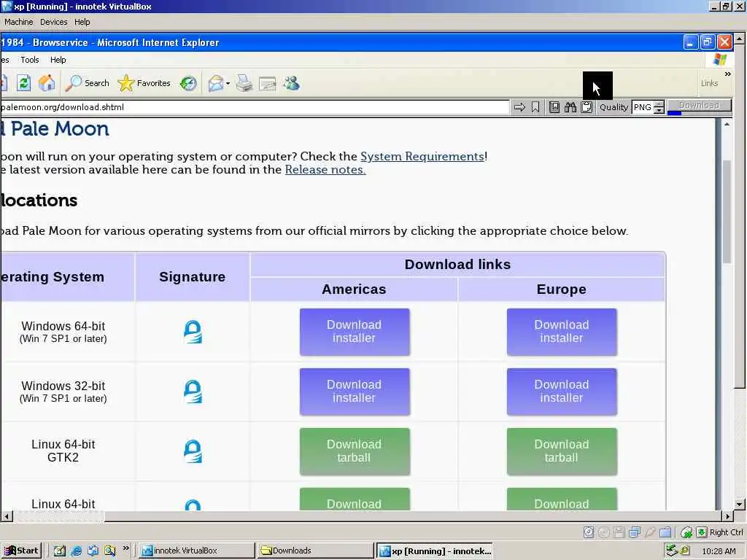
Task: Click the VirtualBox shared folders status icon
Action: 665,532
